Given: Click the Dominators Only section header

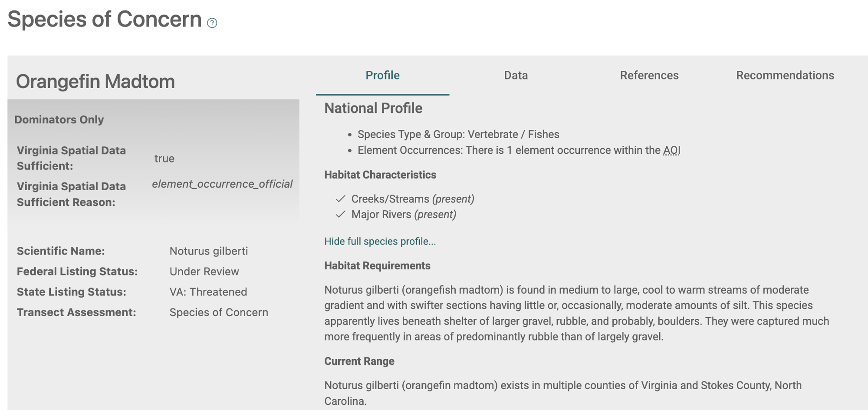Looking at the screenshot, I should (x=59, y=120).
